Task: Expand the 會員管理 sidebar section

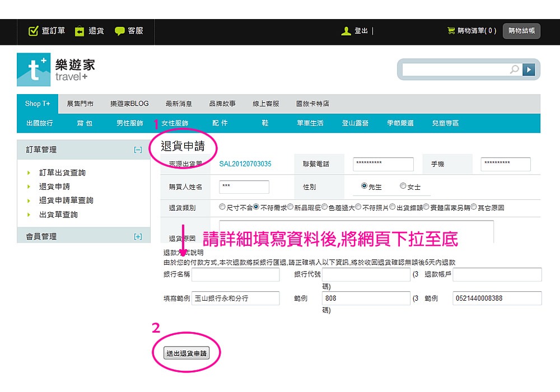Action: [x=138, y=237]
